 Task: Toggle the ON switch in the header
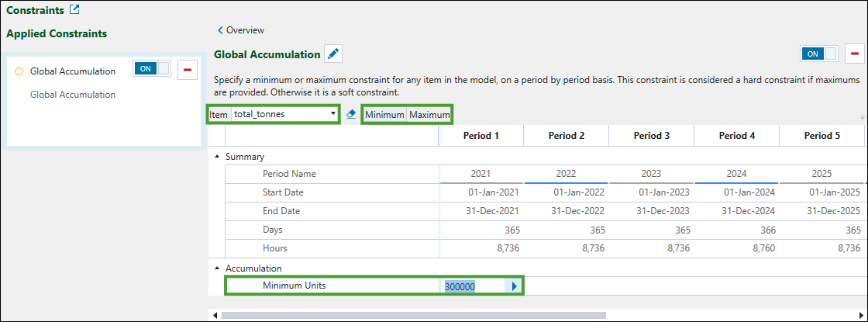click(819, 54)
